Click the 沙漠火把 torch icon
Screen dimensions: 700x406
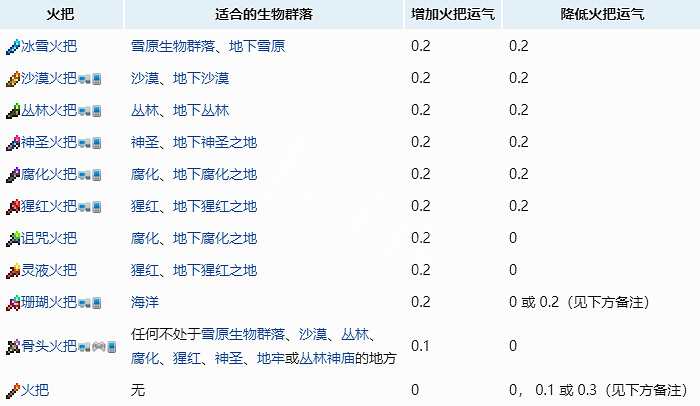pos(13,79)
